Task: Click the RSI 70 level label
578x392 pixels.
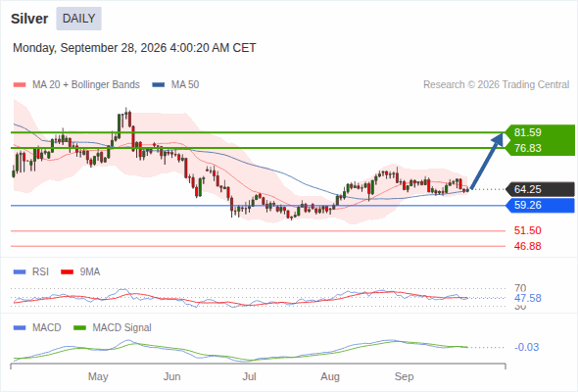Action: (x=520, y=288)
